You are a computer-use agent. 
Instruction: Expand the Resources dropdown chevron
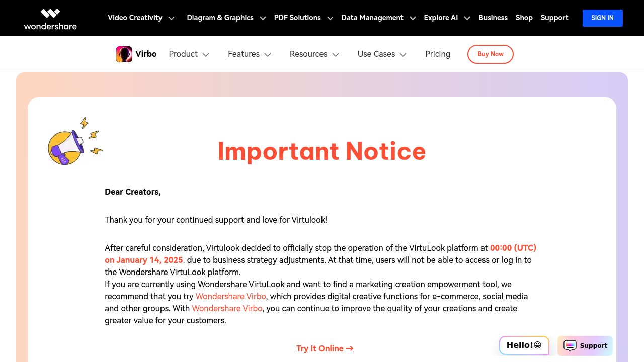[336, 55]
